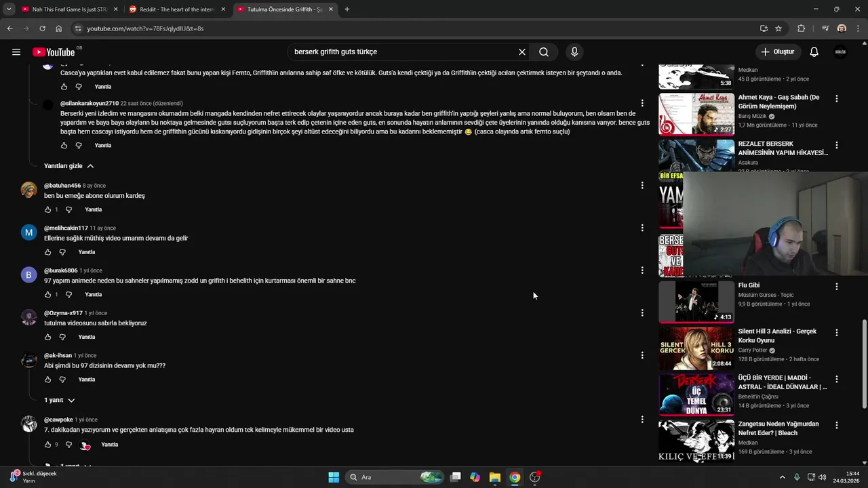868x488 pixels.
Task: Dislike the comment by @batuhan456
Action: click(68, 209)
